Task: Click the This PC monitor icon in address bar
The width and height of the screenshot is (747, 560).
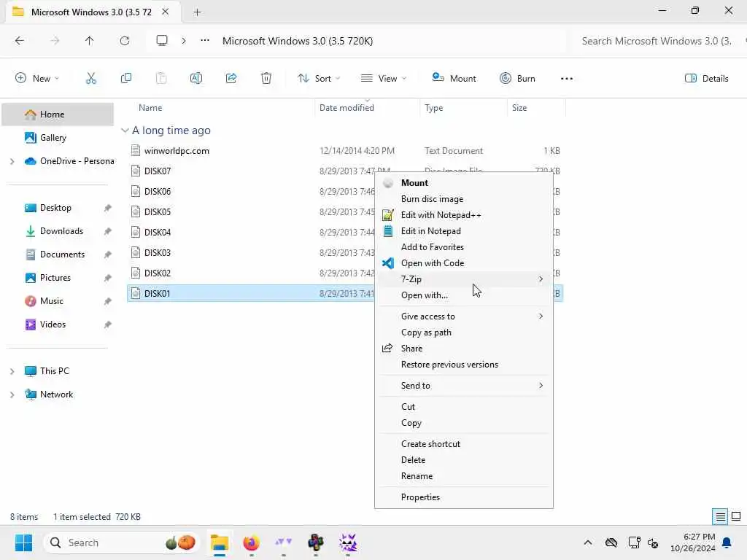Action: point(162,41)
